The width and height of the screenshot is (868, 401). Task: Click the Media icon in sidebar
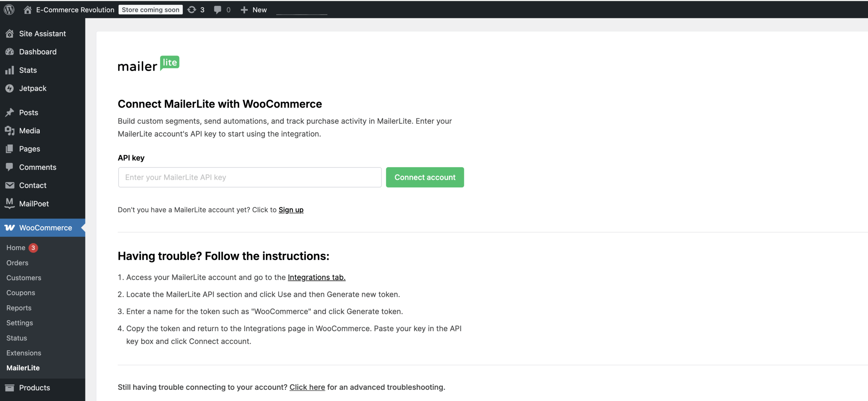click(9, 131)
